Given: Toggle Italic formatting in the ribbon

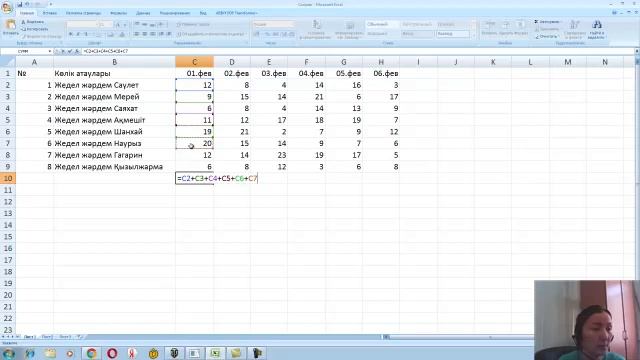Looking at the screenshot, I should point(78,34).
